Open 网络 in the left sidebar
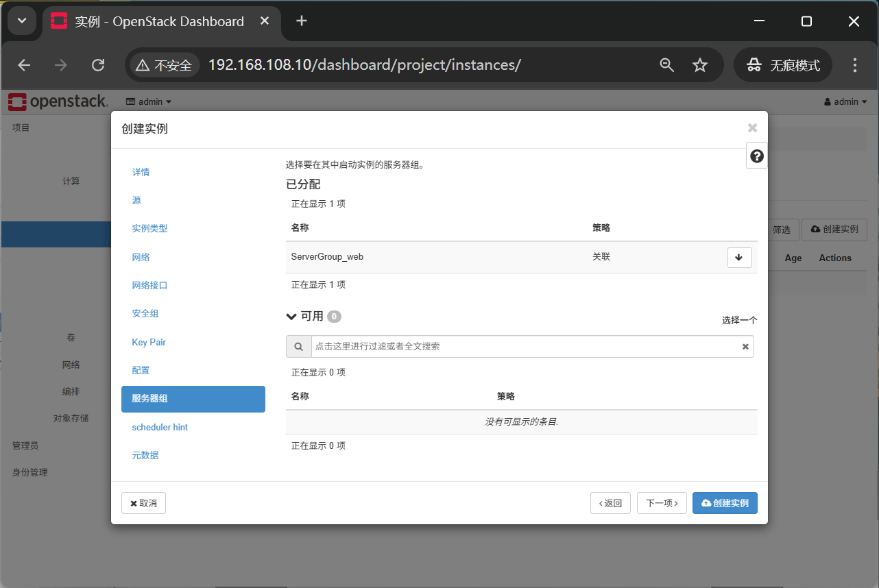 [x=71, y=365]
